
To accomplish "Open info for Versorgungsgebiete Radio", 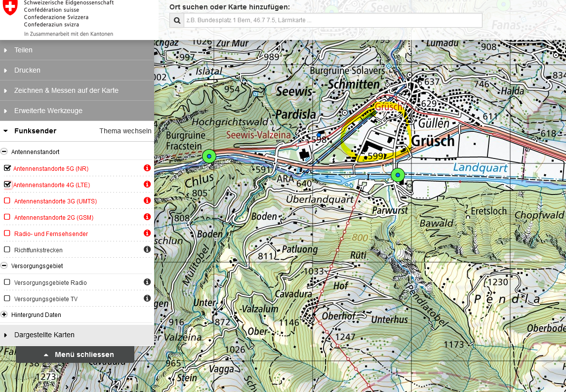I will pyautogui.click(x=147, y=282).
